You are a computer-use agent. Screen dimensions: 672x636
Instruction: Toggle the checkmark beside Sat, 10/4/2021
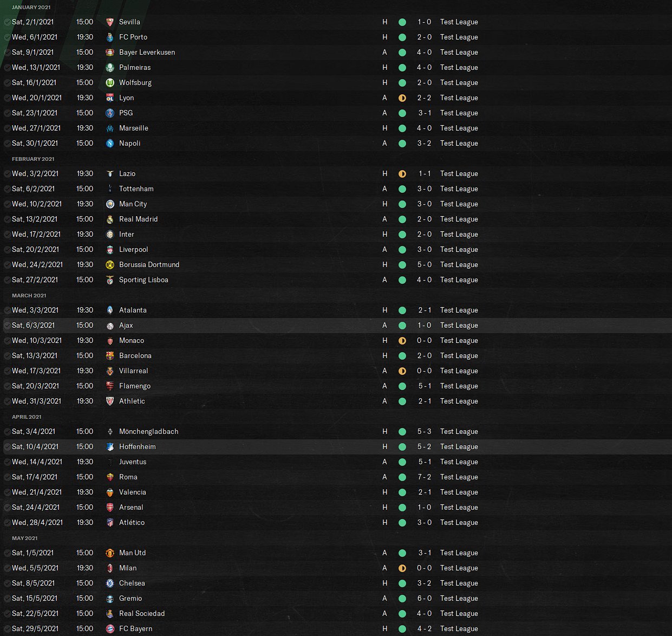click(7, 447)
